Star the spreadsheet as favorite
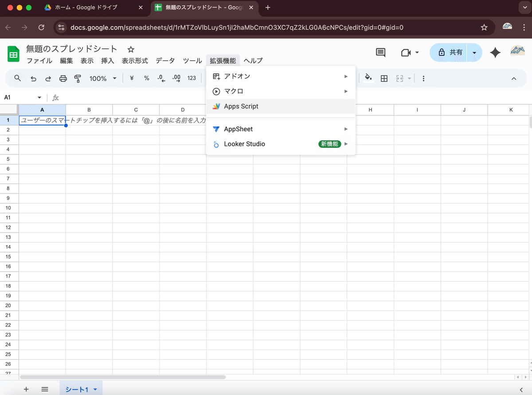This screenshot has width=532, height=395. (131, 49)
